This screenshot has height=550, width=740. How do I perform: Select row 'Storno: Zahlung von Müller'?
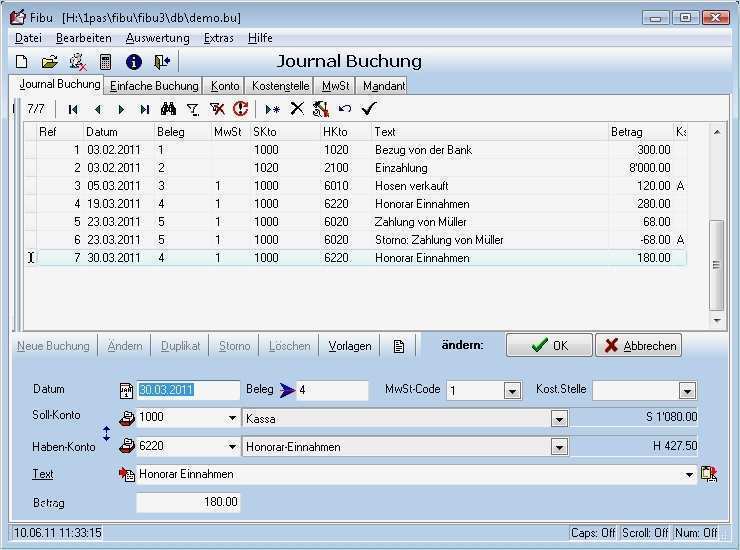356,240
